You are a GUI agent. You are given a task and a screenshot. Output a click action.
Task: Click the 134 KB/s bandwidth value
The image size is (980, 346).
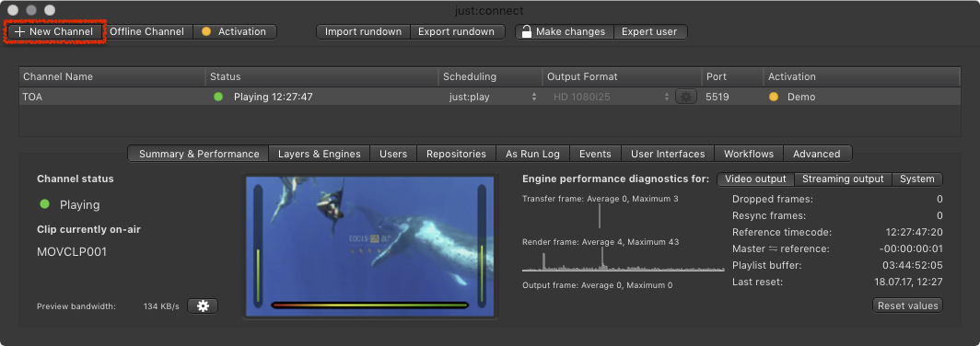tap(161, 306)
